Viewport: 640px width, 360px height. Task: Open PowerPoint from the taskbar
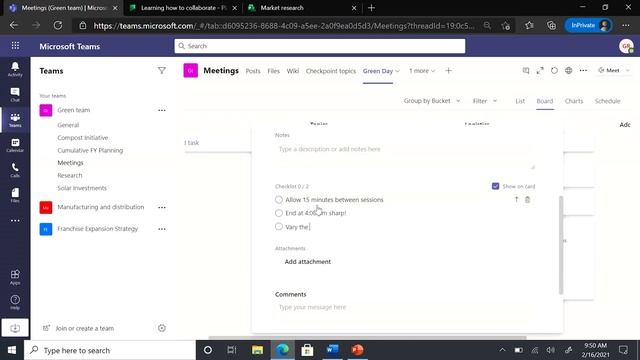(357, 350)
